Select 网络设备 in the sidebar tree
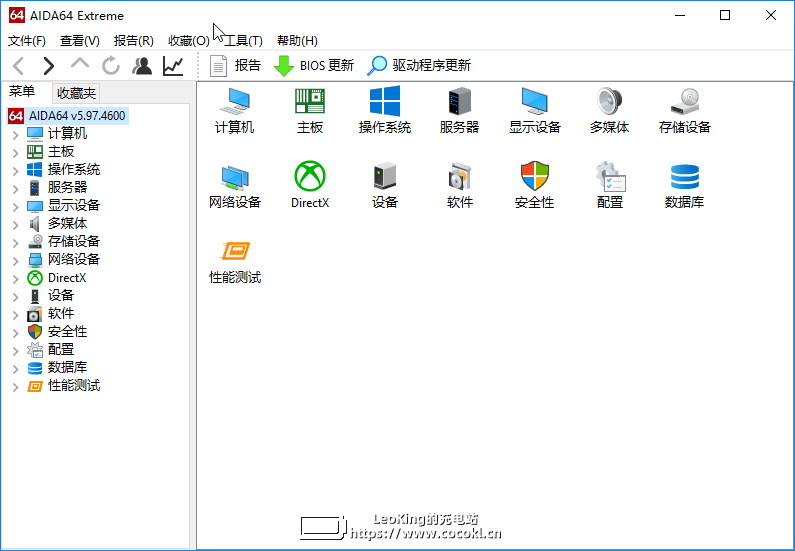795x551 pixels. click(74, 260)
